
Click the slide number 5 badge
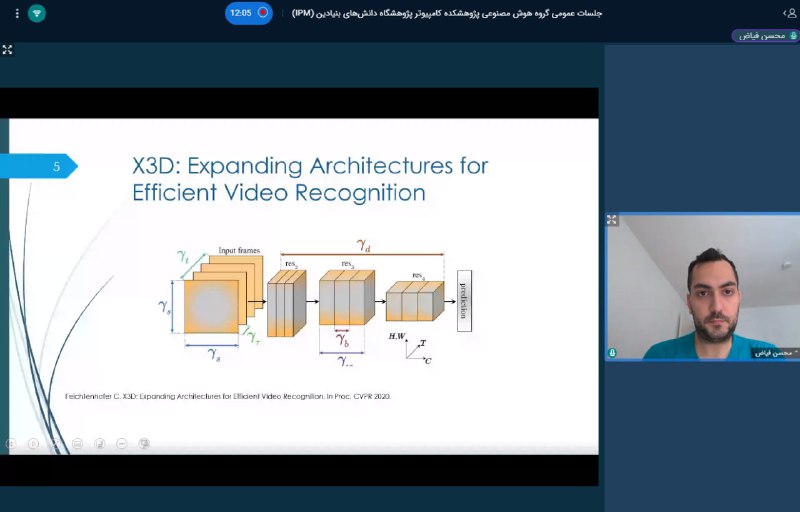(39, 166)
